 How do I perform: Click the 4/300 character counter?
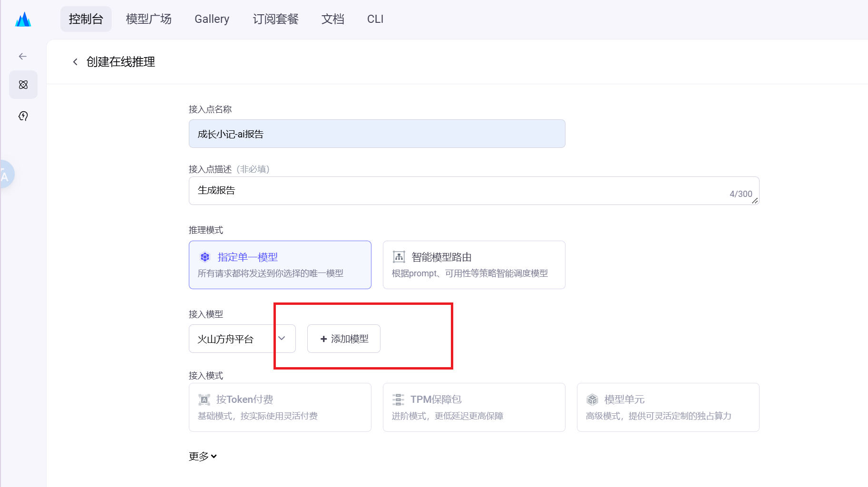(741, 194)
